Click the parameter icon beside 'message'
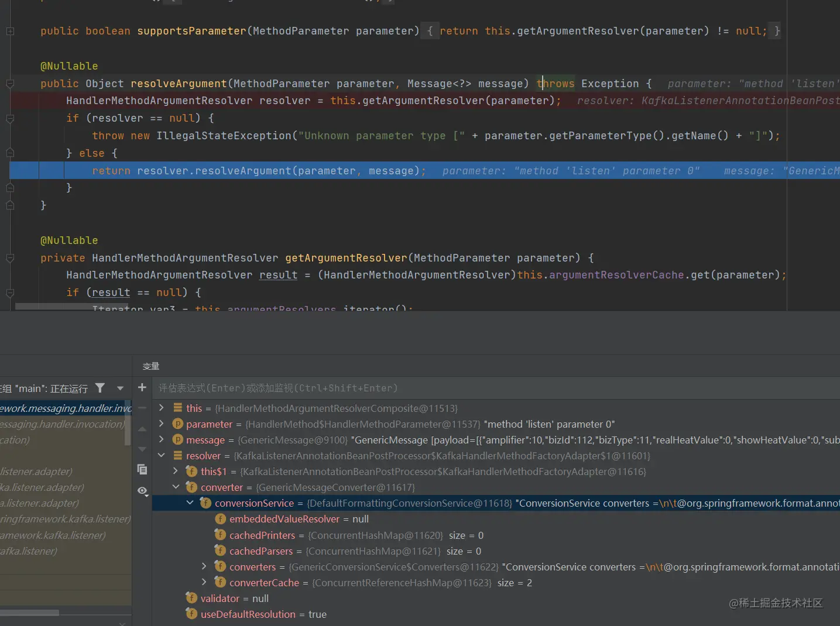The image size is (840, 626). tap(177, 439)
